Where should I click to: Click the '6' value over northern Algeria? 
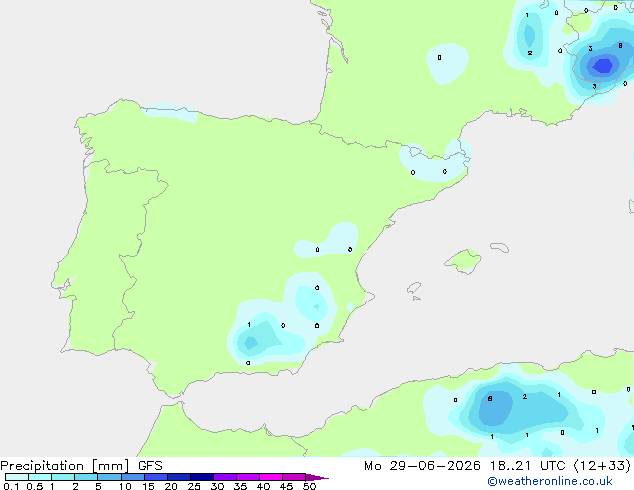tap(490, 399)
